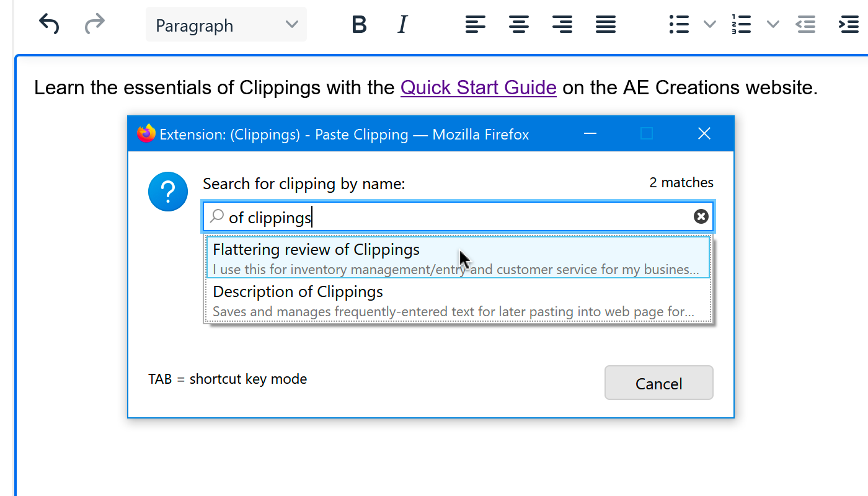The width and height of the screenshot is (868, 496).
Task: Center align the text
Action: pos(519,25)
